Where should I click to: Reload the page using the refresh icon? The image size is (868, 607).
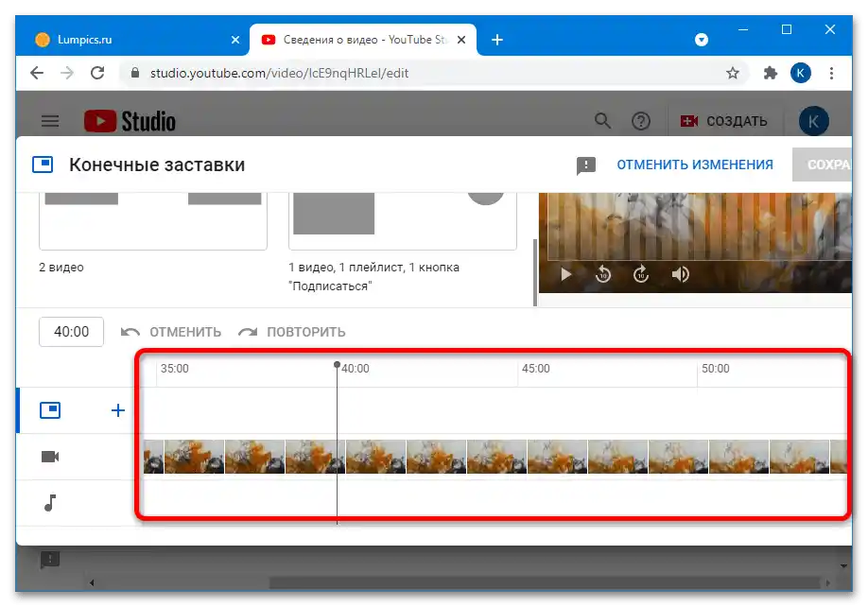tap(97, 72)
